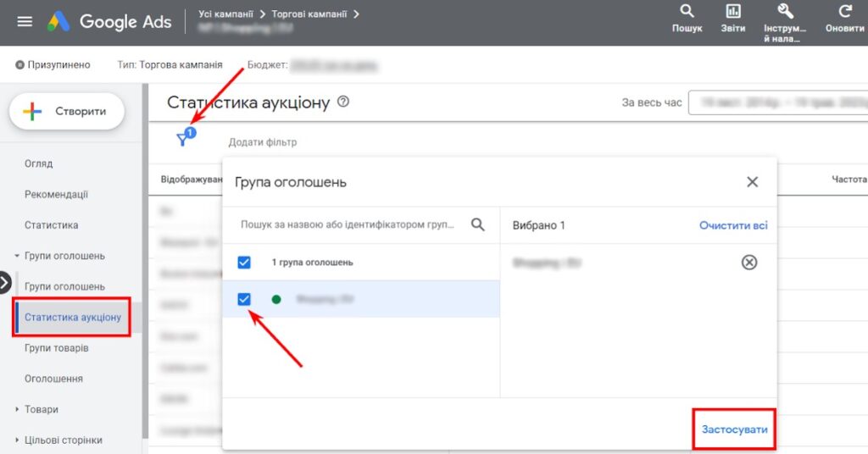Uncheck the blurred ad group checkbox
The width and height of the screenshot is (868, 454).
[244, 299]
